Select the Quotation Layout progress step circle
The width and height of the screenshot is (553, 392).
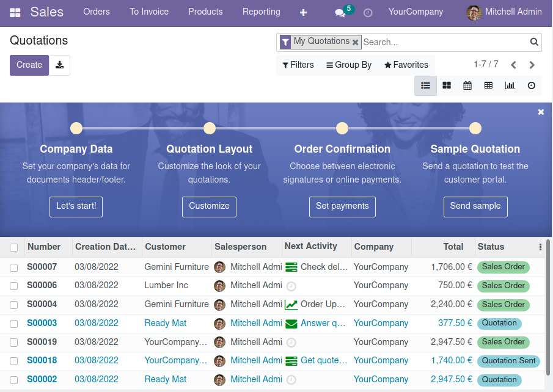click(209, 128)
